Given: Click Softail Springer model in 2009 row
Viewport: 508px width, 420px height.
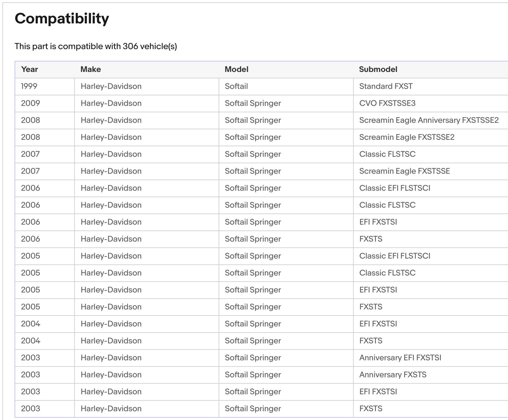Looking at the screenshot, I should [253, 103].
